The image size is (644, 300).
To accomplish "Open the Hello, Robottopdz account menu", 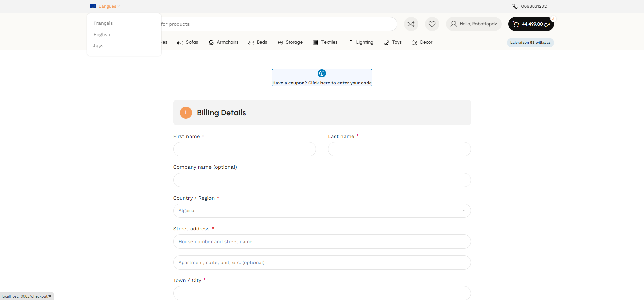I will (x=473, y=24).
